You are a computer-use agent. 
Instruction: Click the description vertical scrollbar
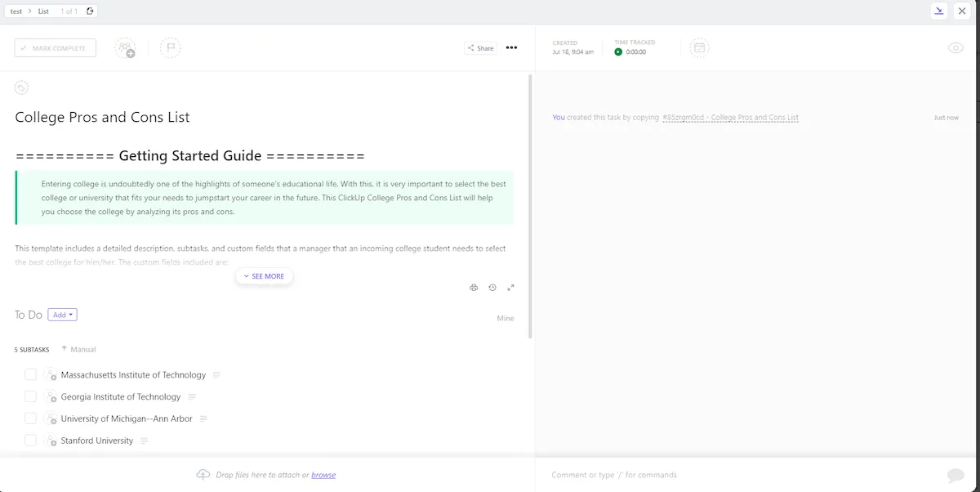531,206
